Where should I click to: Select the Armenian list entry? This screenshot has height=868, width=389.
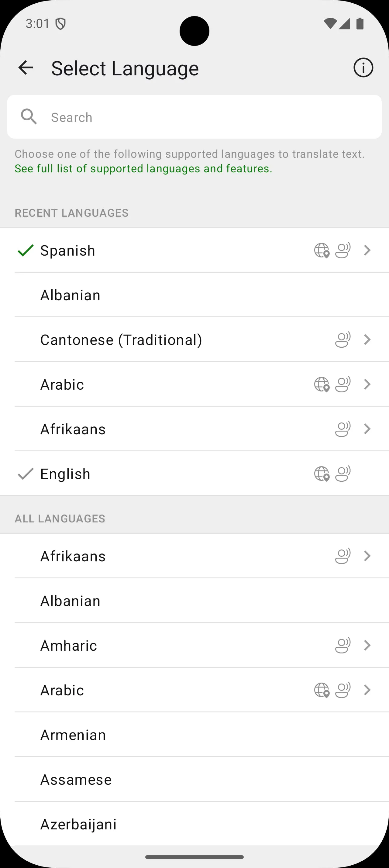click(72, 735)
